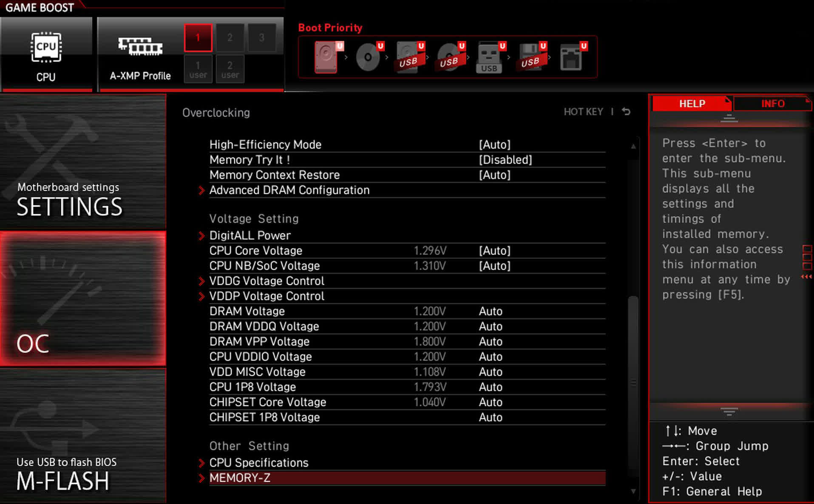814x504 pixels.
Task: Select the user 1 memory profile slot
Action: [198, 69]
